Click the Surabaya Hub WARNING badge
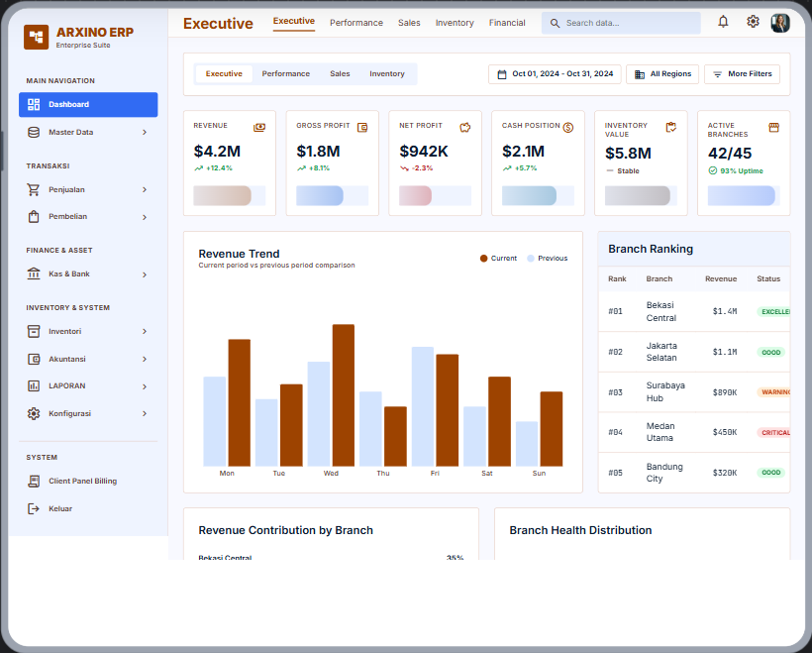Viewport: 812px width, 653px height. [x=773, y=392]
